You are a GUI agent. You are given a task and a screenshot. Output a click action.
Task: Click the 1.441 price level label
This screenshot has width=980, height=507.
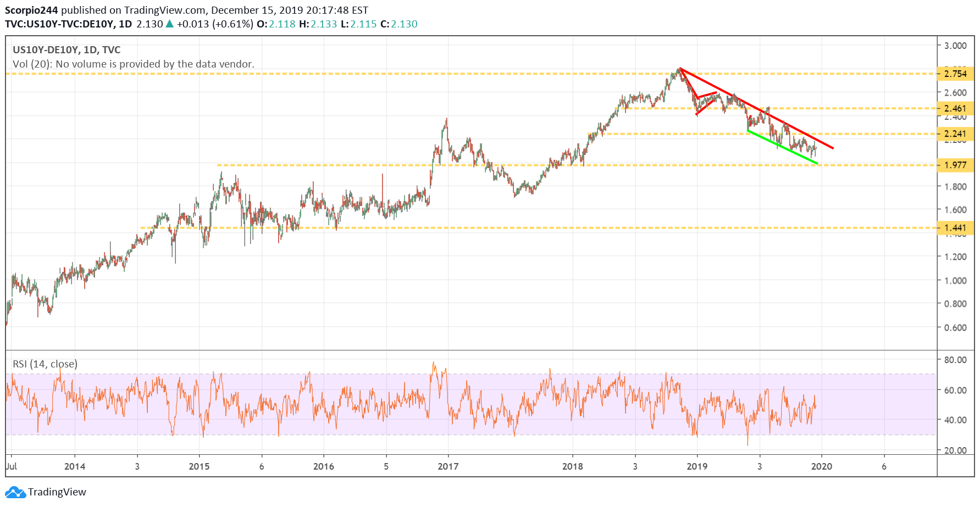tap(955, 227)
